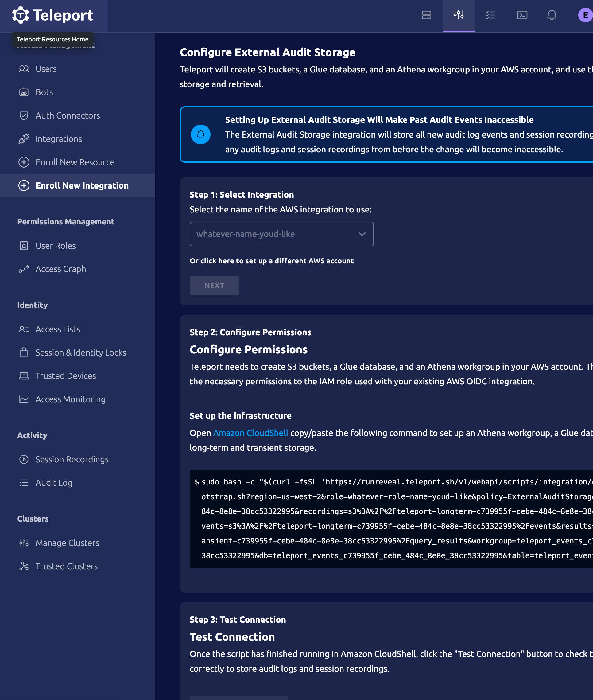Click set up a different AWS account
Image resolution: width=593 pixels, height=700 pixels.
[x=271, y=261]
